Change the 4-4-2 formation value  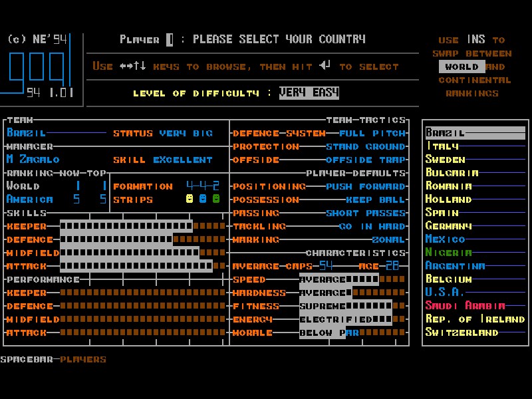point(203,186)
